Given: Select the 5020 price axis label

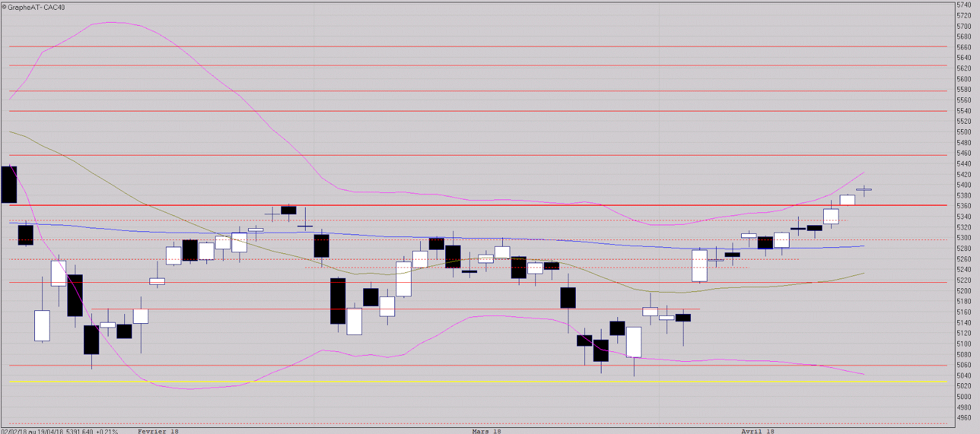Looking at the screenshot, I should point(963,386).
